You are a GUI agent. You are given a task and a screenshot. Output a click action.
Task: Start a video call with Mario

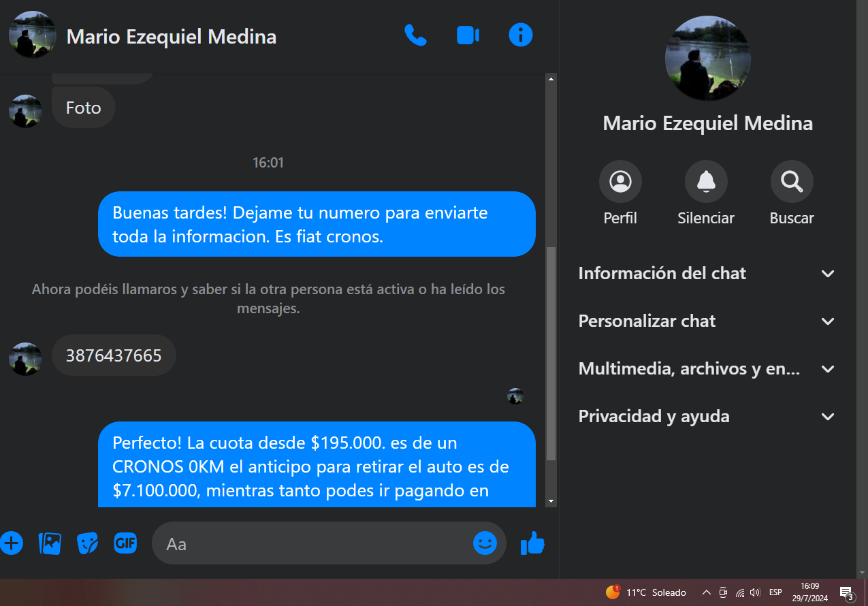point(468,35)
